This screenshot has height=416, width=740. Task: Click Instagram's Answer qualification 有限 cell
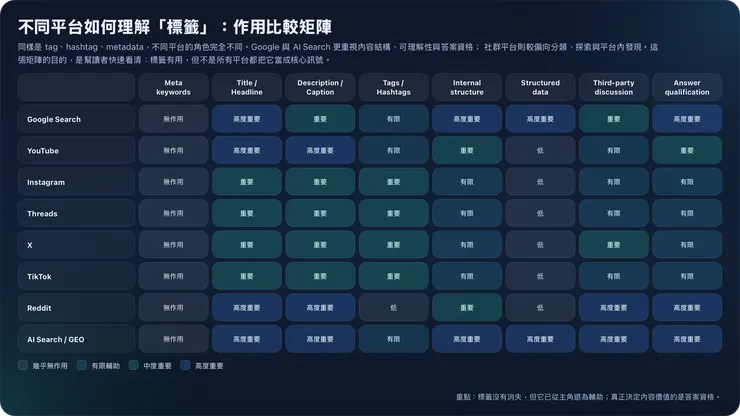pos(687,182)
